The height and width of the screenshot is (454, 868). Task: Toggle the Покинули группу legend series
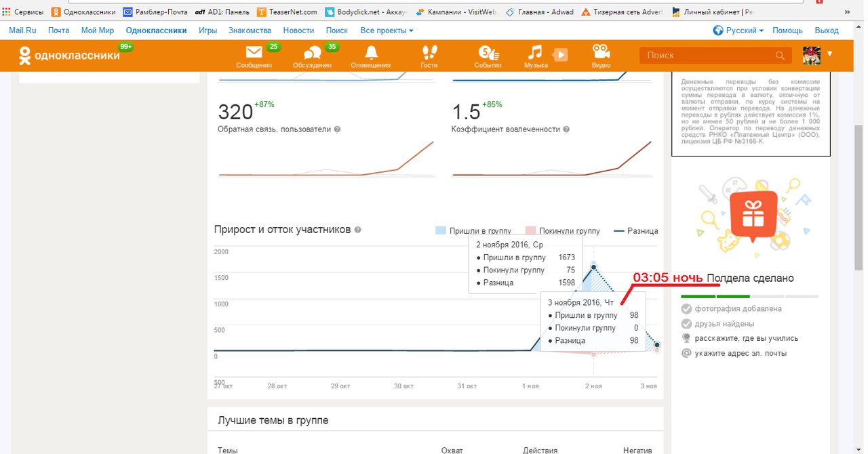pyautogui.click(x=563, y=231)
